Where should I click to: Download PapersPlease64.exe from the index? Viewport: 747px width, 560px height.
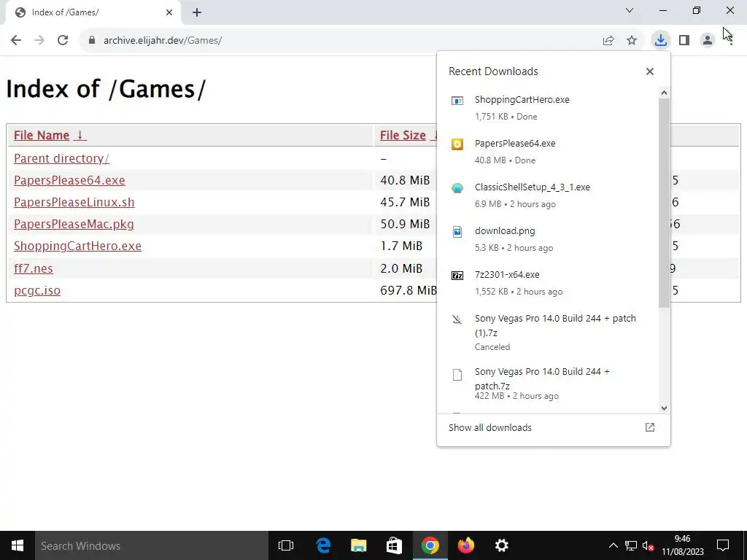69,180
